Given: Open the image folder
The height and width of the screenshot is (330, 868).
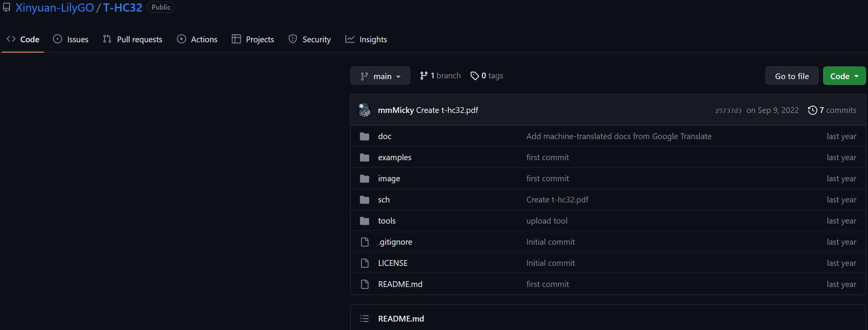Looking at the screenshot, I should click(389, 179).
